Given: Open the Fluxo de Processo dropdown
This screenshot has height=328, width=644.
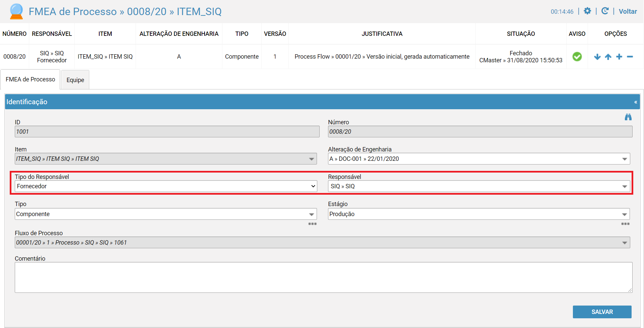Looking at the screenshot, I should (x=322, y=243).
